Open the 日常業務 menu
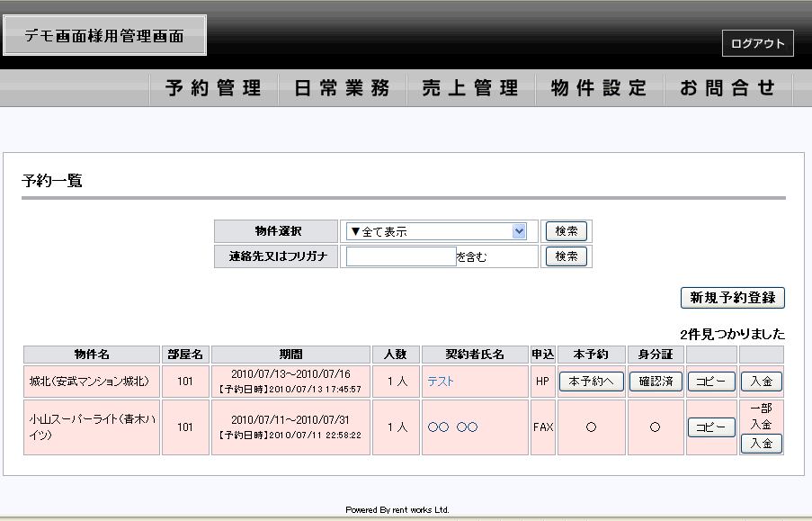This screenshot has width=812, height=521. (343, 88)
